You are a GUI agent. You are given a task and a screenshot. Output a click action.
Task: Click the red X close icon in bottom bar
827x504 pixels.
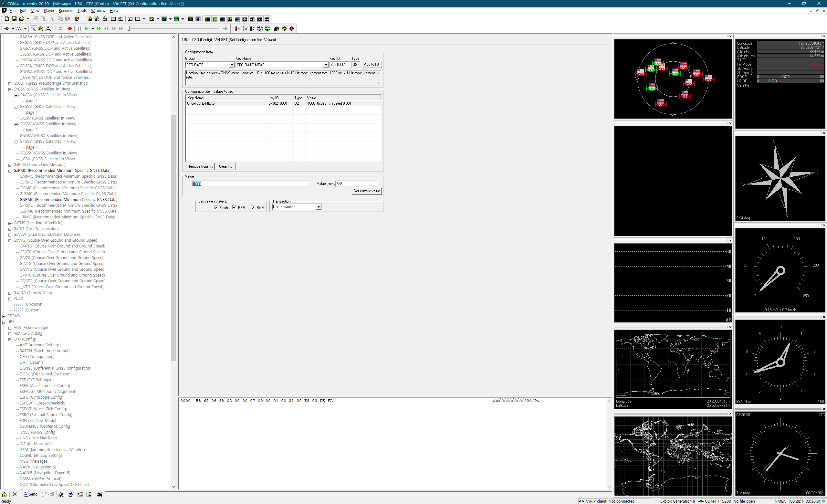(15, 494)
